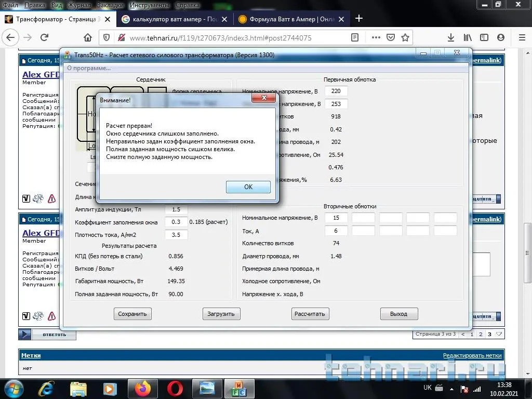Open the О программе... menu
Image resolution: width=532 pixels, height=399 pixels.
click(88, 68)
